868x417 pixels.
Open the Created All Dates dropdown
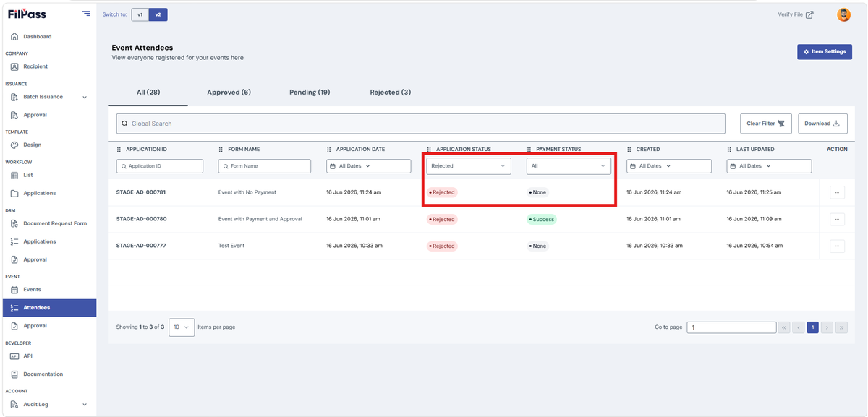669,166
